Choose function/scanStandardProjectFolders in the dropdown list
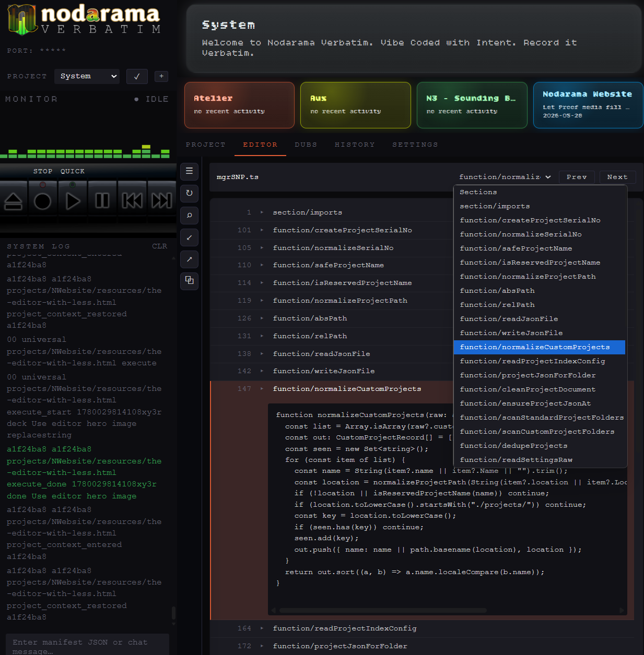The width and height of the screenshot is (644, 655). [540, 418]
